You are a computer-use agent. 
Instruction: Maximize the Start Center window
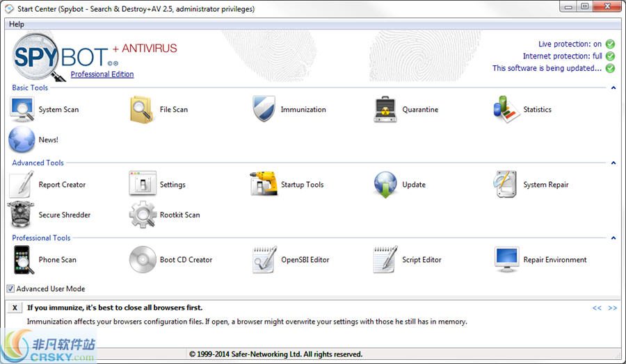pyautogui.click(x=585, y=6)
